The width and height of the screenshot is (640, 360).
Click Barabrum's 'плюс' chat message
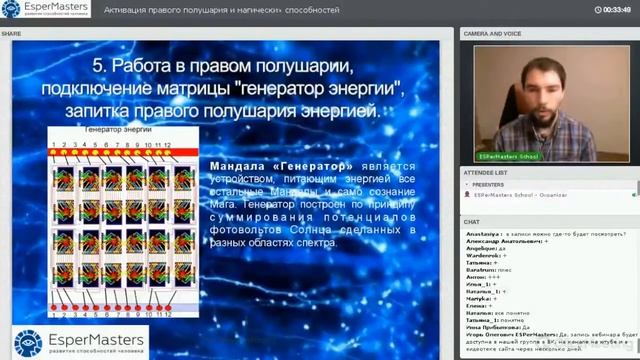(489, 270)
